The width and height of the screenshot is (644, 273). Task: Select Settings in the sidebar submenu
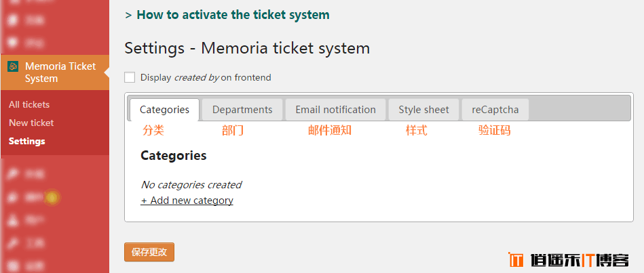27,142
